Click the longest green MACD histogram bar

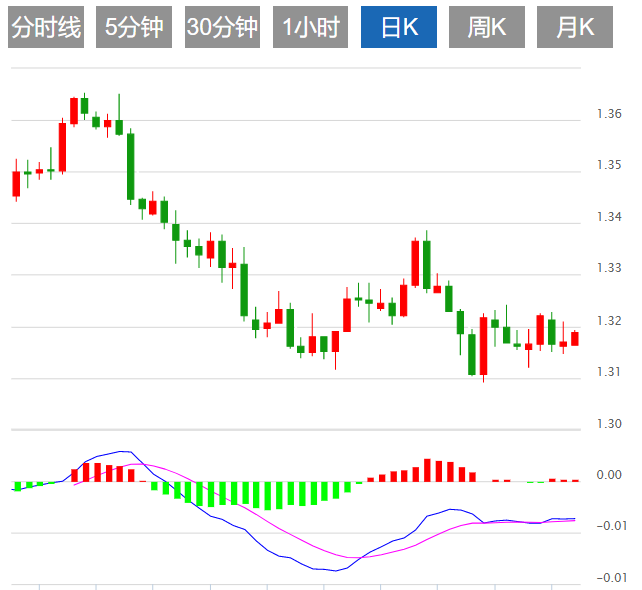[268, 496]
